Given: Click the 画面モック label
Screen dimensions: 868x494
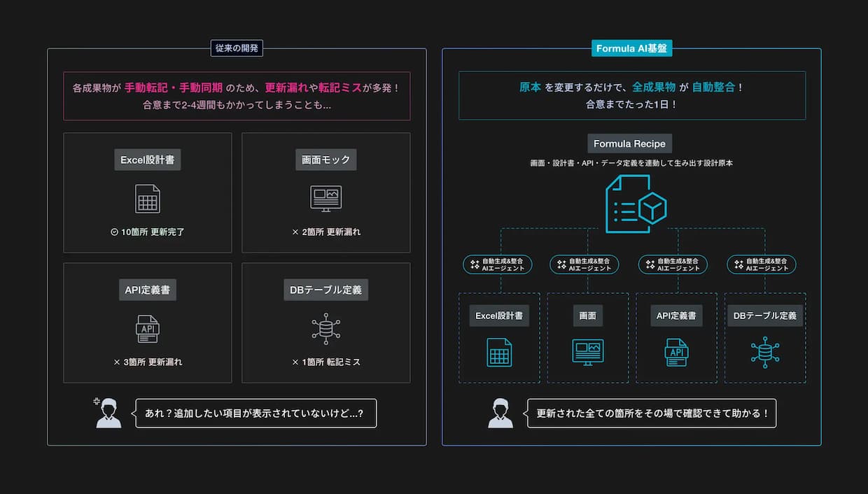Looking at the screenshot, I should [325, 160].
